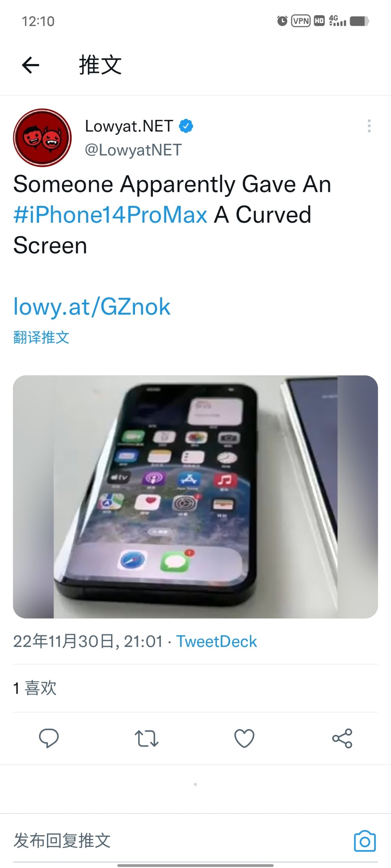Viewport: 391px width, 868px height.
Task: Open the lowy.at/GZnok link
Action: [92, 307]
